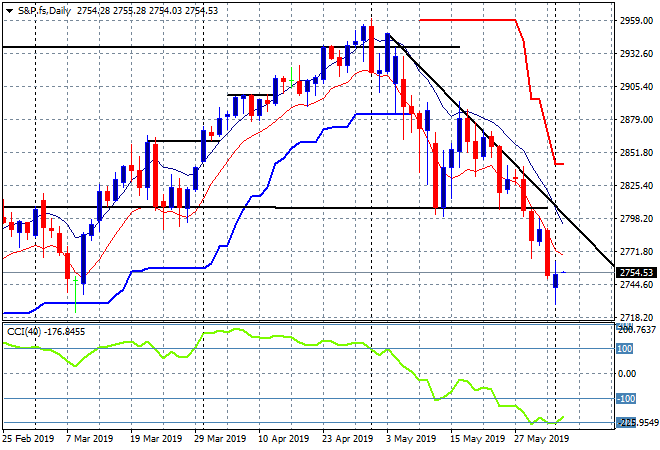660x450 pixels.
Task: Click the current price label 2754.53
Action: click(636, 272)
